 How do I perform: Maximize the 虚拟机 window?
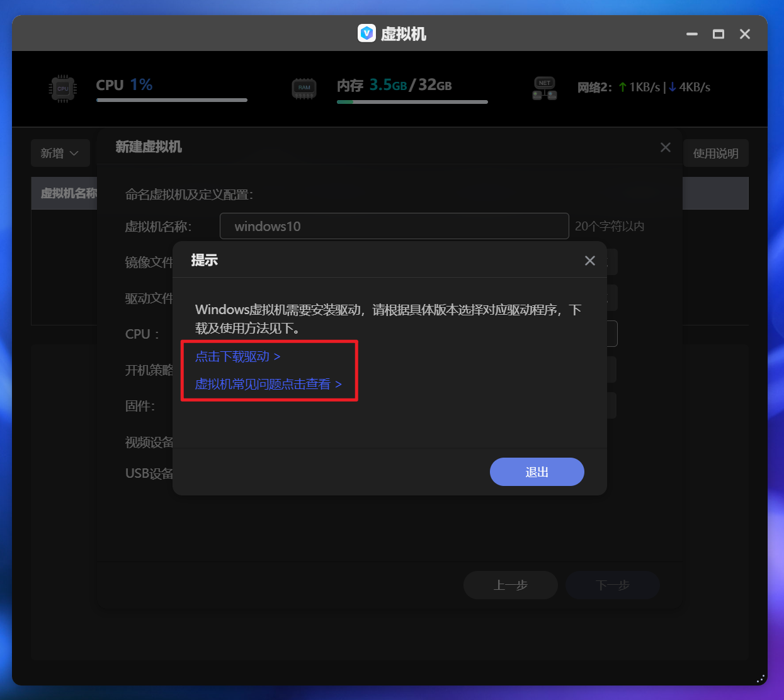tap(719, 34)
